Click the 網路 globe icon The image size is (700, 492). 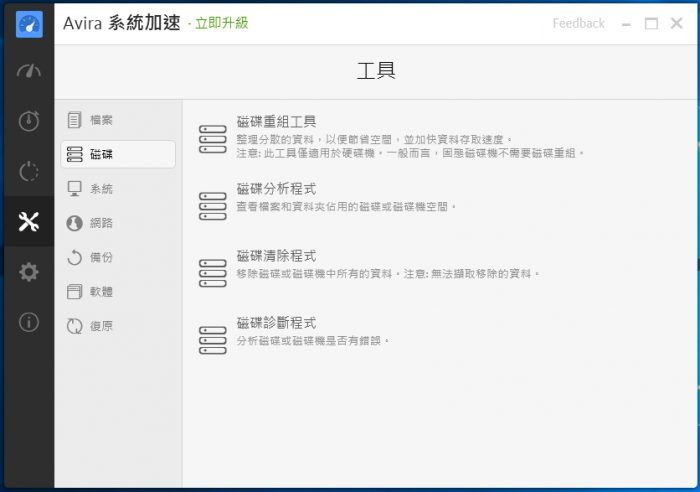(x=75, y=223)
